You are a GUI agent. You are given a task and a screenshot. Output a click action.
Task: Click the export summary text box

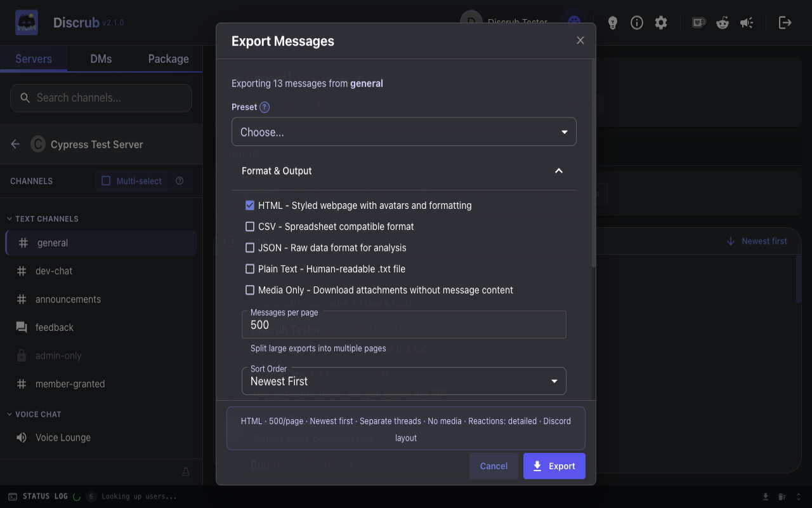point(406,429)
